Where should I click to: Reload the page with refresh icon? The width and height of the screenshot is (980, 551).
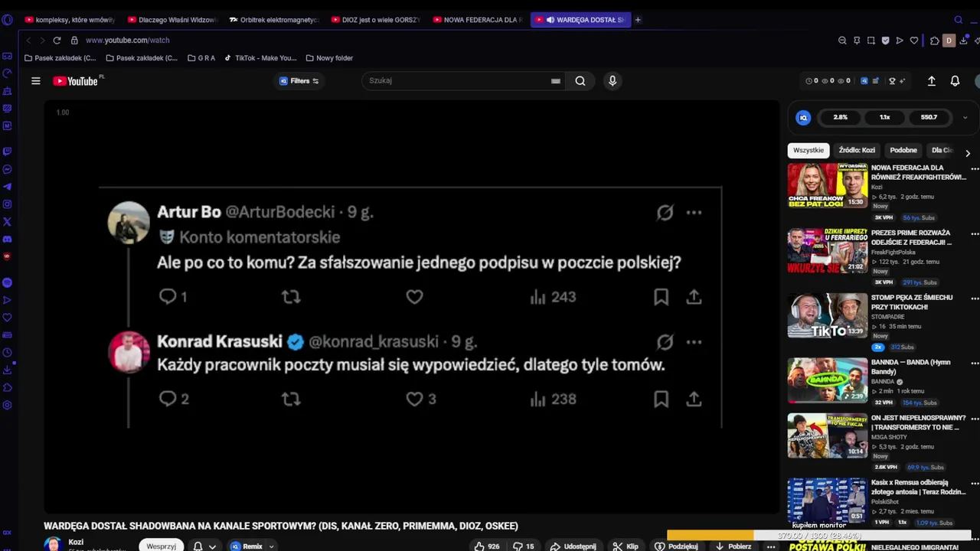pos(57,41)
